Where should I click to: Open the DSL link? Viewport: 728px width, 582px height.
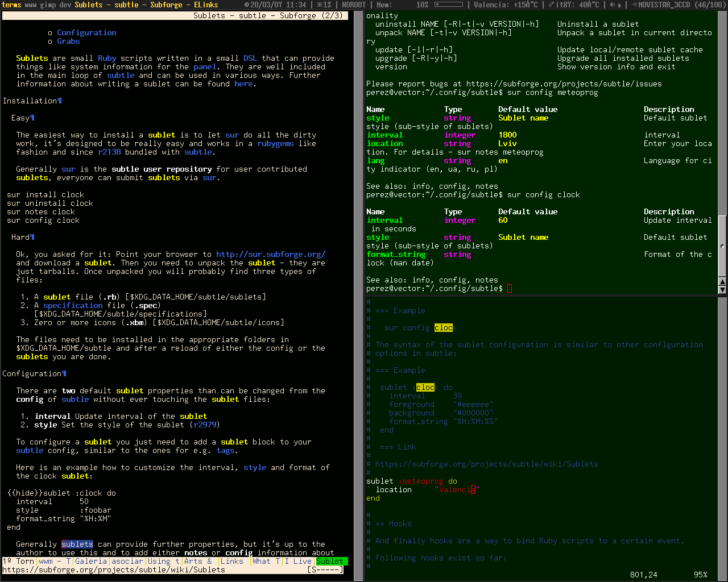pos(250,58)
